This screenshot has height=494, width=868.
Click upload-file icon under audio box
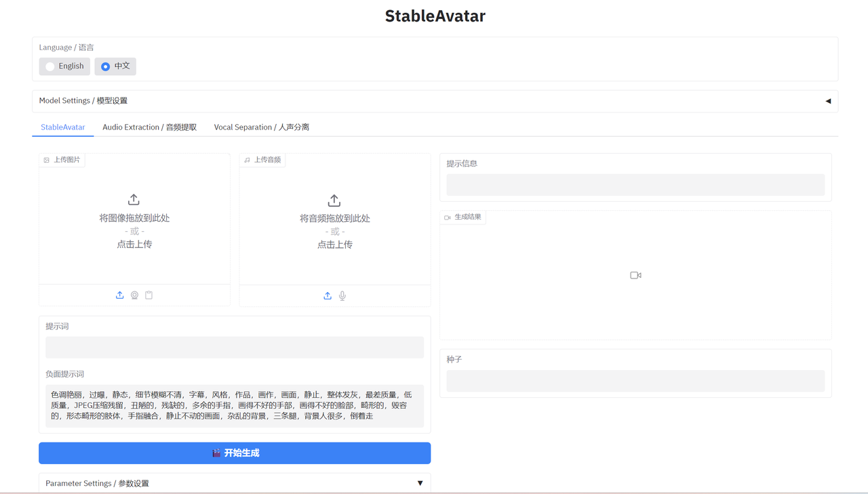click(328, 296)
